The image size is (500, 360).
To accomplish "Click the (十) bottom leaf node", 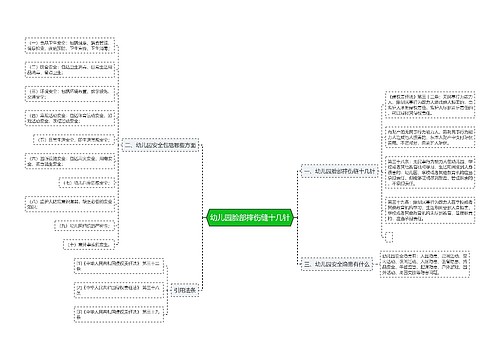I will coord(89,245).
